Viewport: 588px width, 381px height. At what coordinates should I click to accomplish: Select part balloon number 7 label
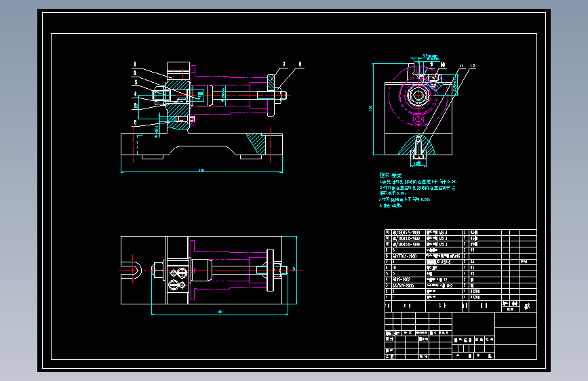[x=284, y=64]
